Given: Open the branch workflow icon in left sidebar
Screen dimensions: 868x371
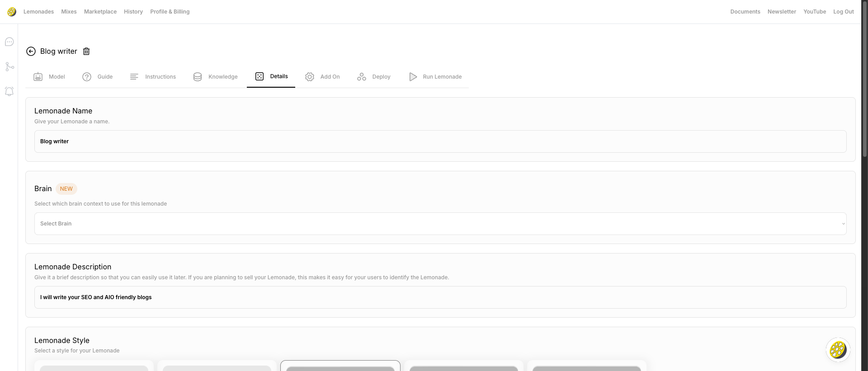Looking at the screenshot, I should pos(9,67).
